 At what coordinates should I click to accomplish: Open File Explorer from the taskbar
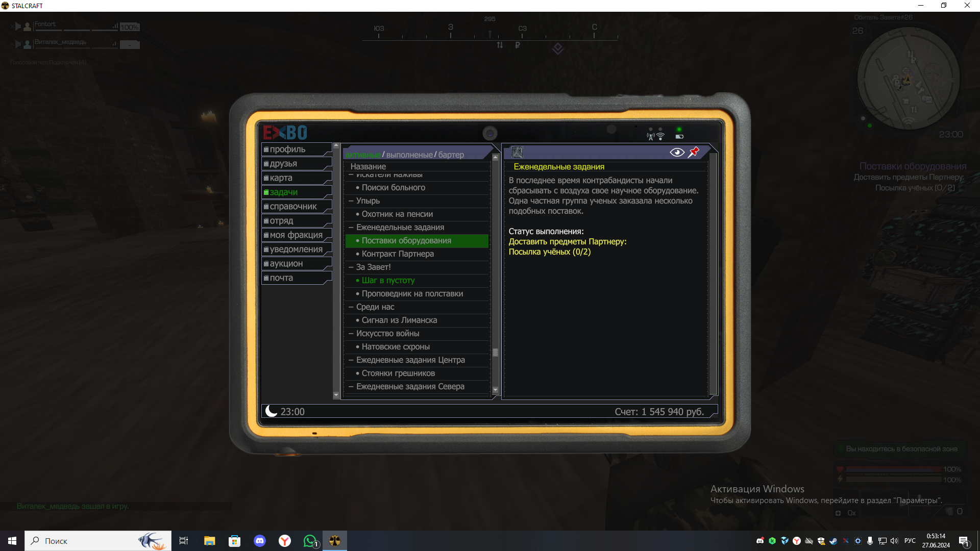pos(209,541)
